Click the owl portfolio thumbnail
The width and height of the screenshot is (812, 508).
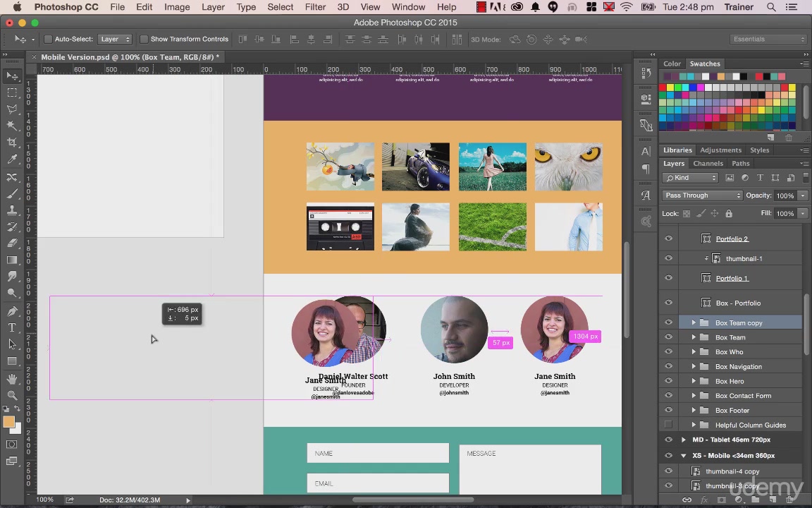(568, 167)
